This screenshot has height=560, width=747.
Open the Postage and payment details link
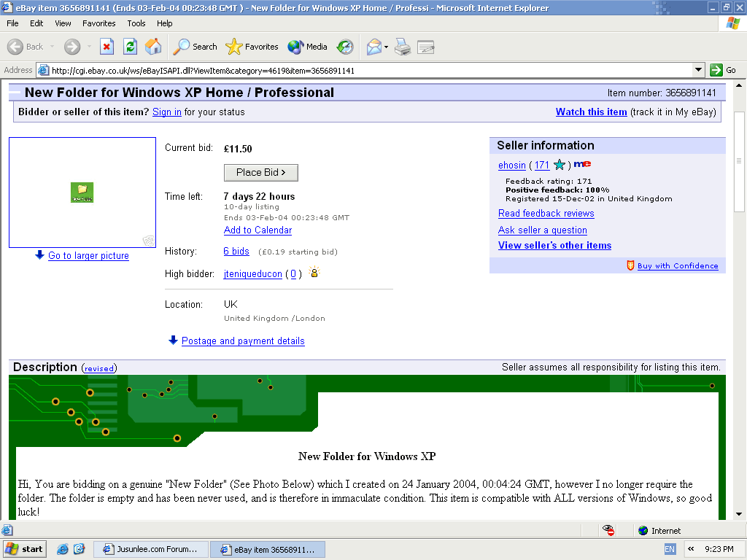click(x=243, y=341)
